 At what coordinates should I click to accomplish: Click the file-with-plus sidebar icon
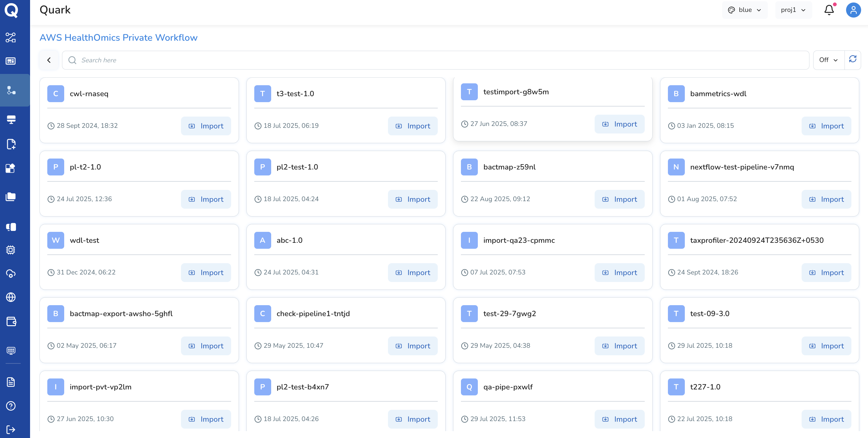(11, 144)
